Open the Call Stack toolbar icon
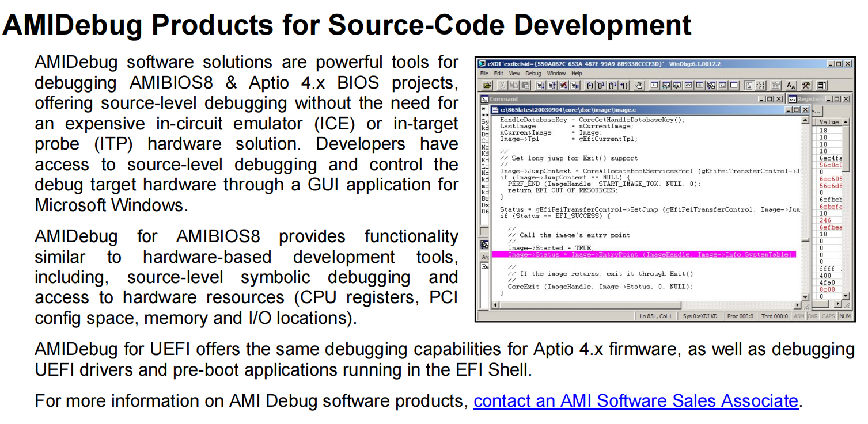Screen dimensions: 868x424 click(711, 85)
